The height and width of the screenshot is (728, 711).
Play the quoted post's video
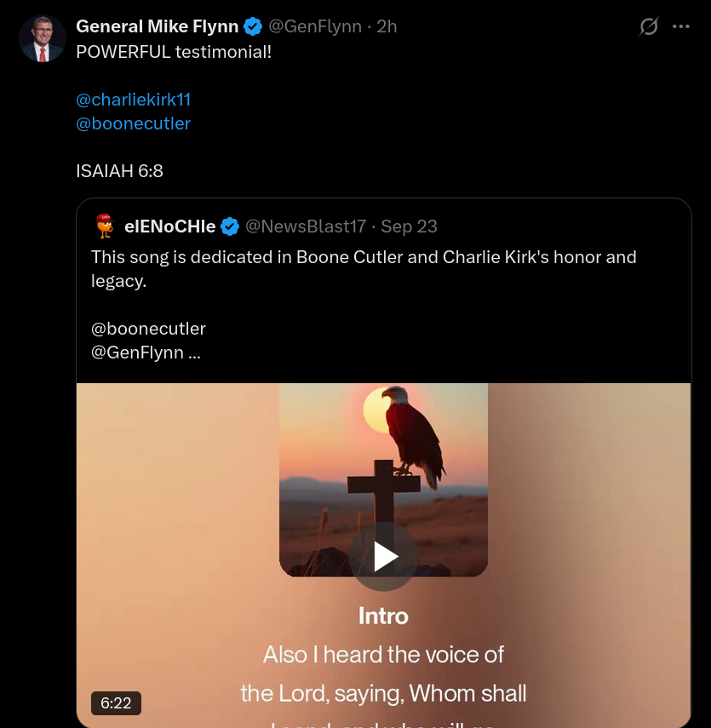[x=384, y=557]
